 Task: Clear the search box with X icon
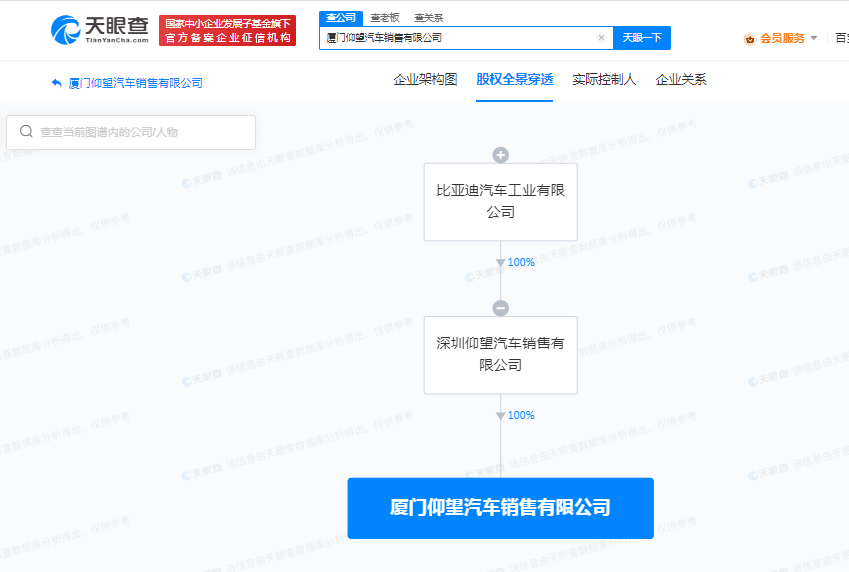click(601, 37)
